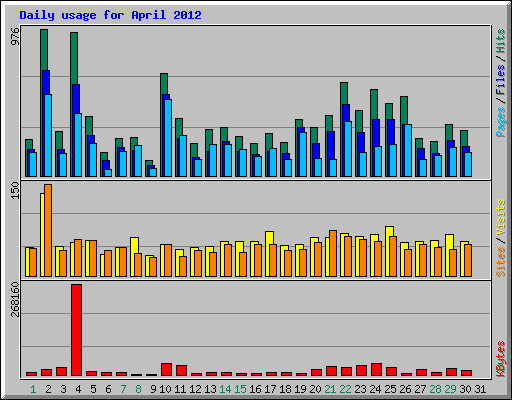Click day label 21 on the x-axis
Screen dimensions: 512x400
tap(330, 389)
